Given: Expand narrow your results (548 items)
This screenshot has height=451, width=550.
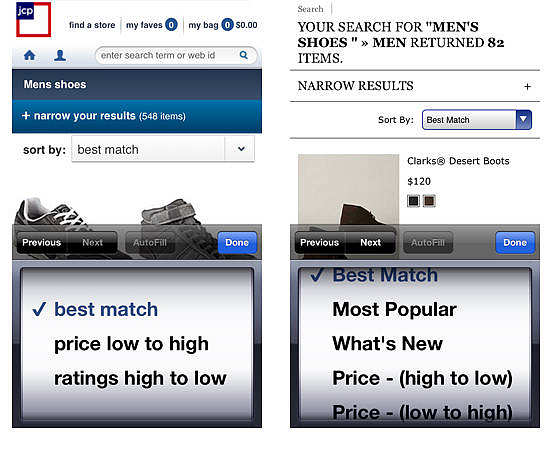Looking at the screenshot, I should point(137,116).
